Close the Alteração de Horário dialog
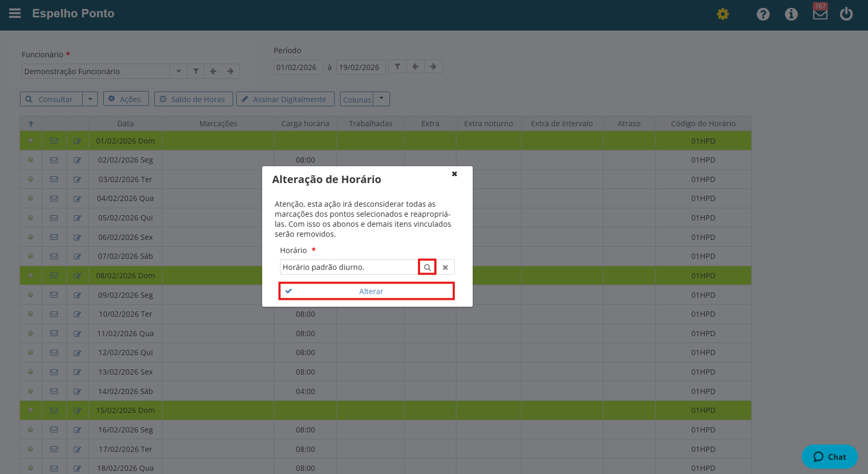 [x=454, y=174]
